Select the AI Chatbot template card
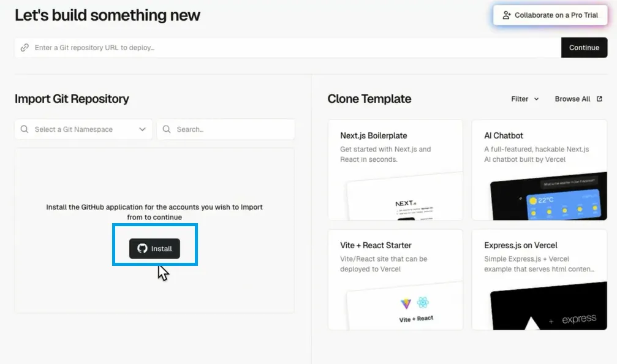Screen dimensions: 617x364 point(539,170)
